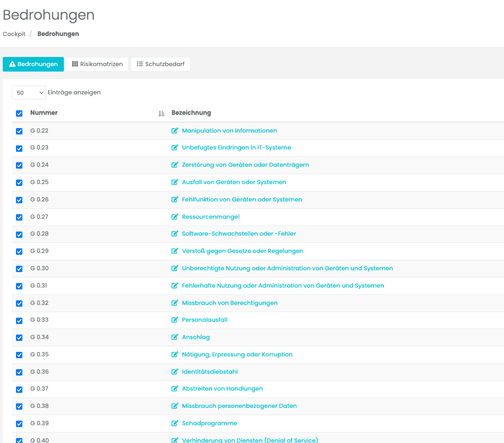Click edit icon beside Anschlag
Image resolution: width=504 pixels, height=443 pixels.
coord(175,337)
